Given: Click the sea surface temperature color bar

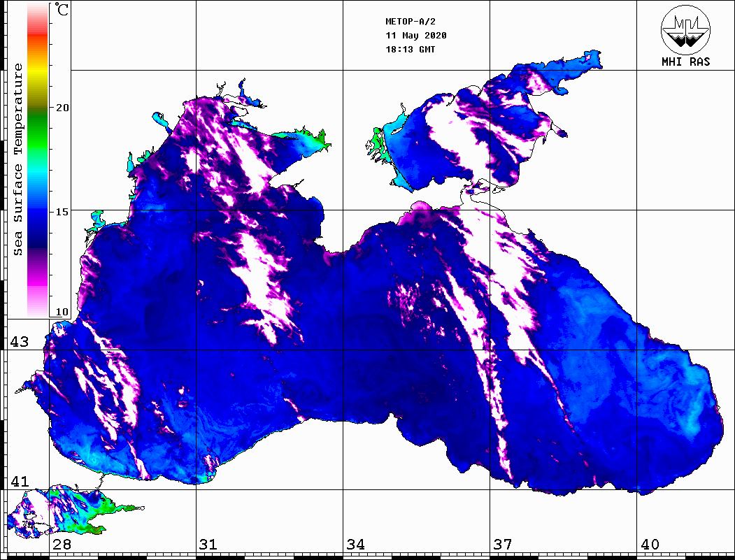Looking at the screenshot, I should (x=38, y=160).
